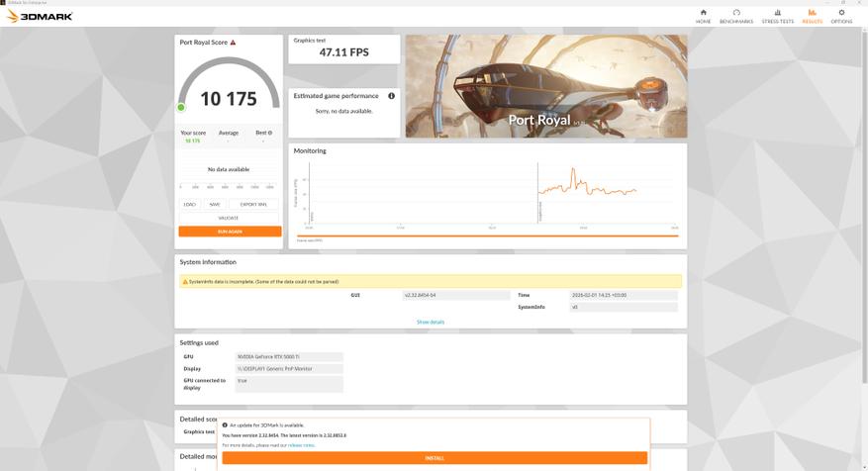Click the GUI version value
Viewport: 868px width, 471px height.
click(x=456, y=295)
